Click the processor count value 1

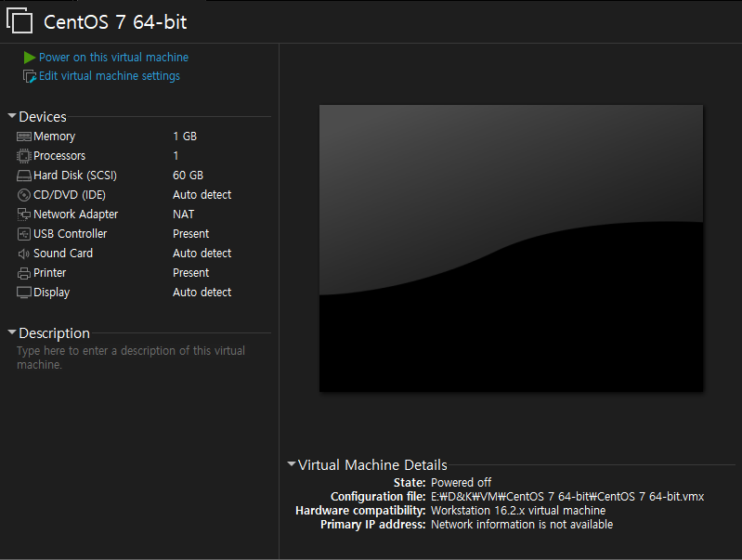[176, 156]
